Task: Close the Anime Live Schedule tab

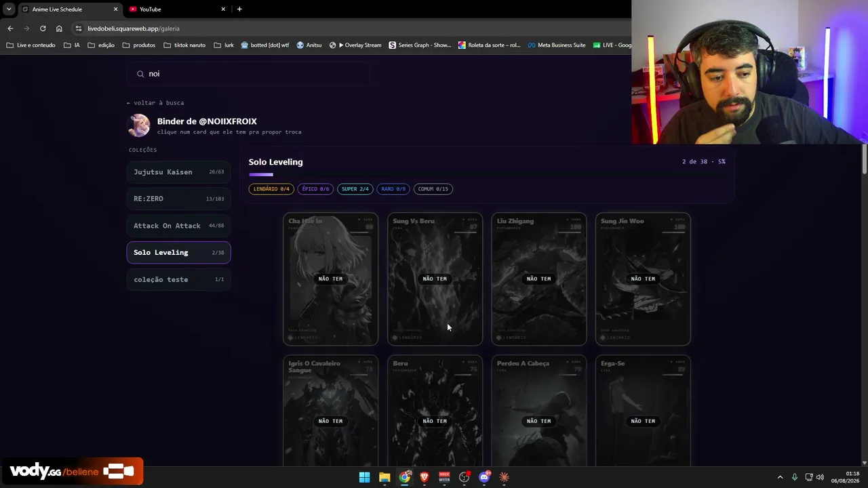Action: [x=115, y=9]
